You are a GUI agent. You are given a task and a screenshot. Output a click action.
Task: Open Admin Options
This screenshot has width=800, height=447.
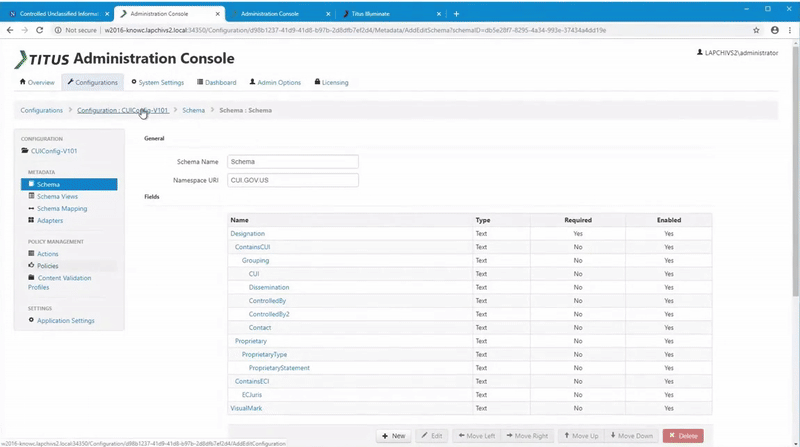[x=276, y=82]
